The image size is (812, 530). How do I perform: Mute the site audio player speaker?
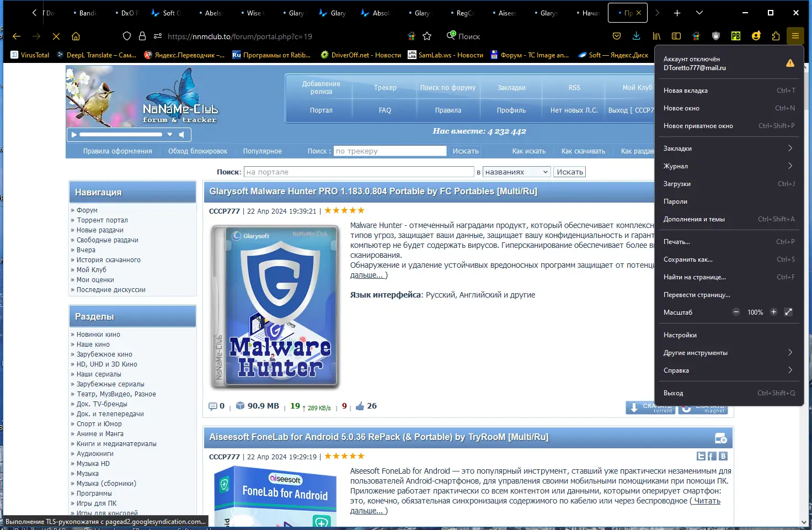pyautogui.click(x=182, y=134)
